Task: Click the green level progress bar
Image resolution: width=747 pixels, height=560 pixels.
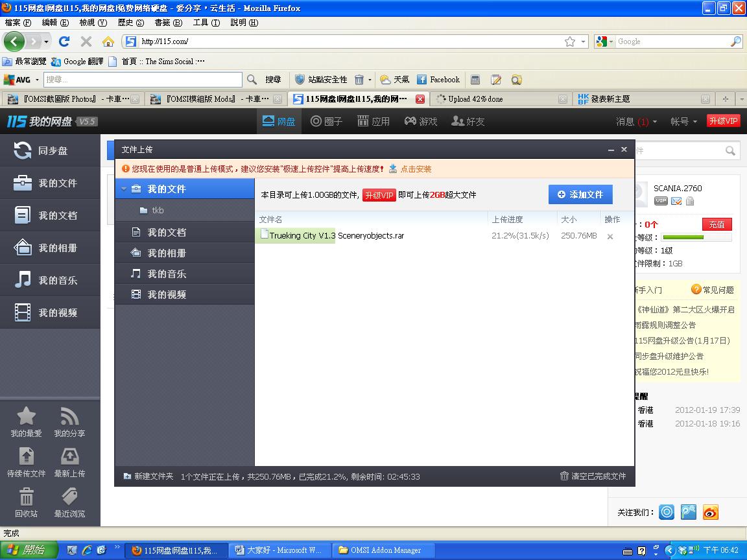Action: (696, 237)
